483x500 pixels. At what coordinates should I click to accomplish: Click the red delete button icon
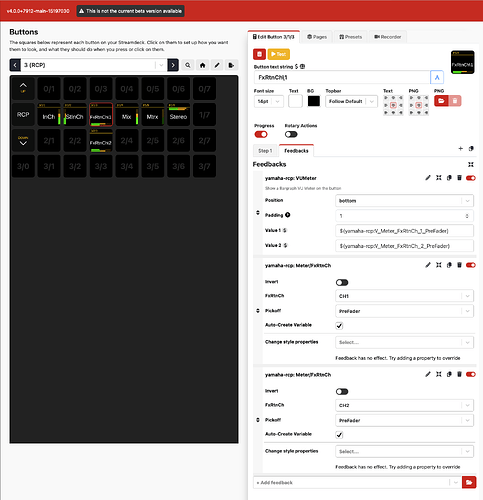(259, 54)
